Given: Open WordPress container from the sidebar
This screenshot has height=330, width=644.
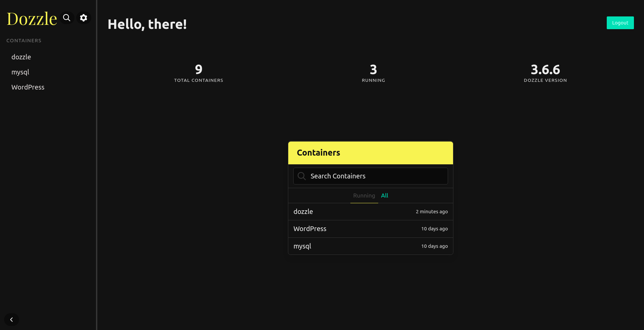Looking at the screenshot, I should [28, 87].
